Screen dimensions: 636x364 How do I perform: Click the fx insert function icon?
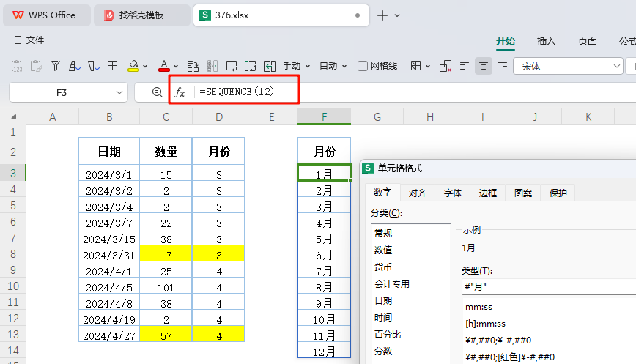tap(180, 92)
